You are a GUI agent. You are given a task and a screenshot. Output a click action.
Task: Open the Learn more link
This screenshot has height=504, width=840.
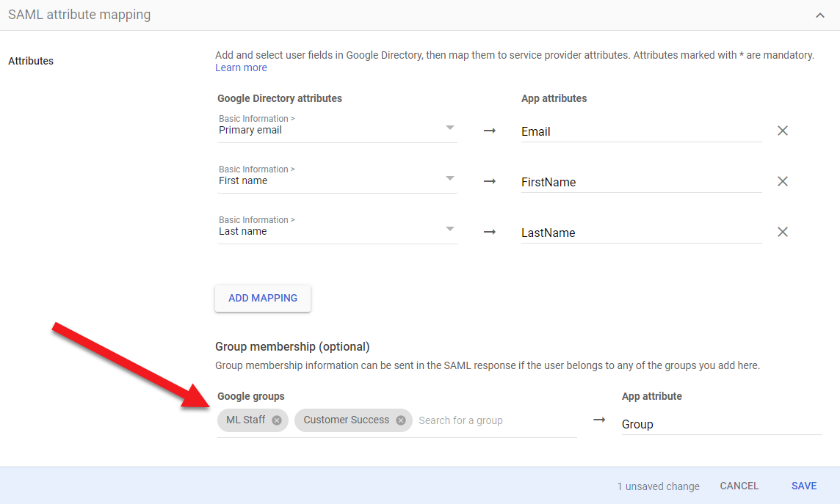coord(241,67)
